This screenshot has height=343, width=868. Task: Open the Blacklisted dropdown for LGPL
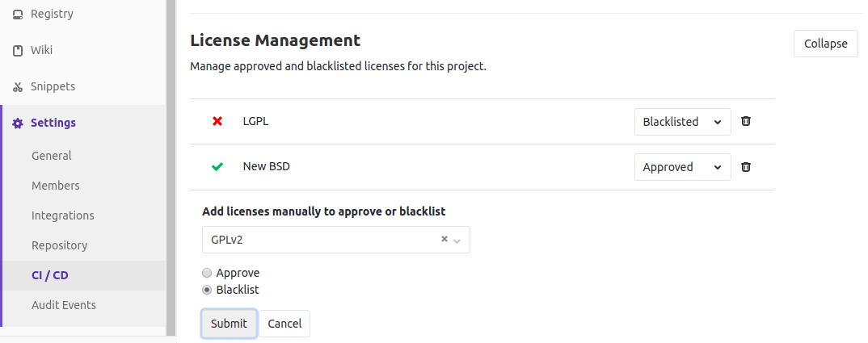[683, 122]
